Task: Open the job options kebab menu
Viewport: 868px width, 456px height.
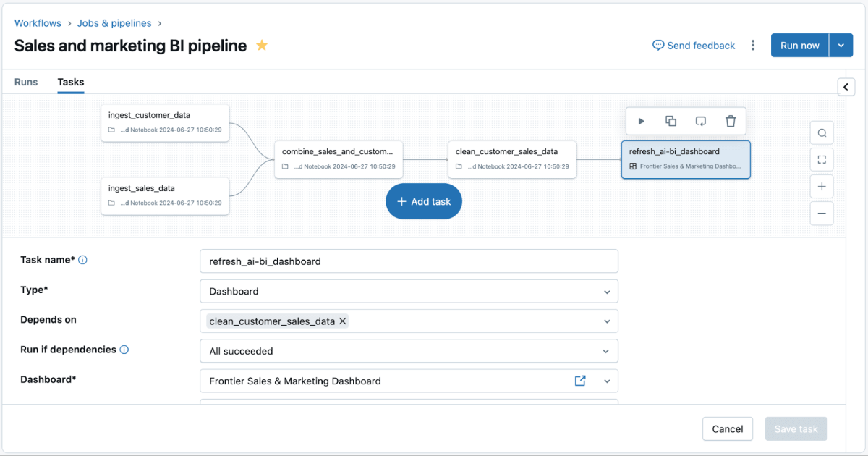Action: (x=753, y=45)
